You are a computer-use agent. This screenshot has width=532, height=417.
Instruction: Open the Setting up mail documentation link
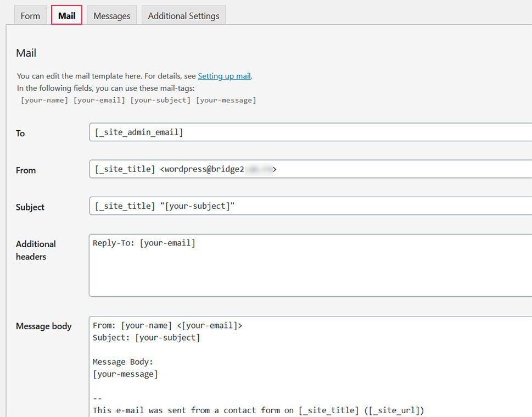(224, 76)
